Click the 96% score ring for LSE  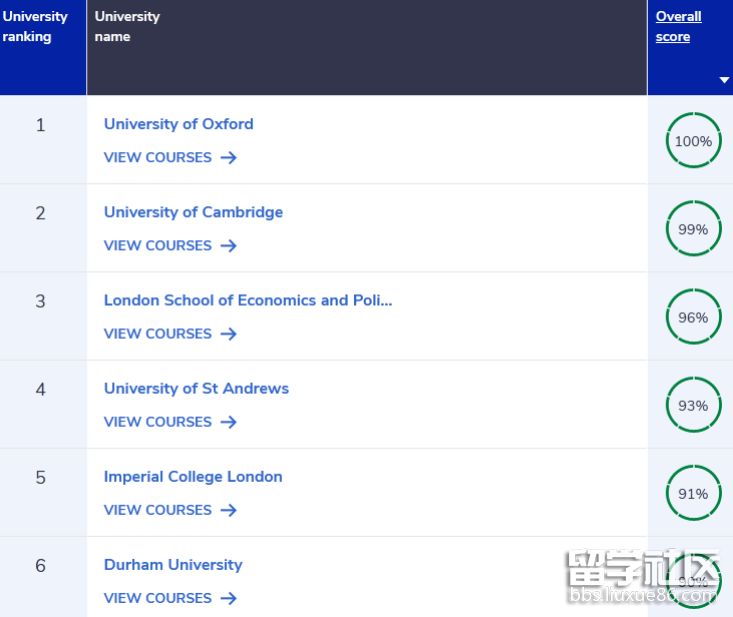[x=693, y=317]
